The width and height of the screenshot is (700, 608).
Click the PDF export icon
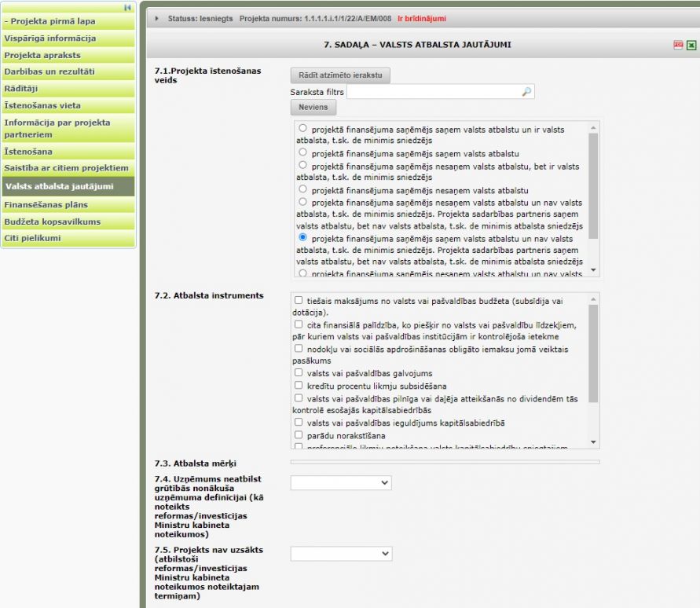pos(678,46)
